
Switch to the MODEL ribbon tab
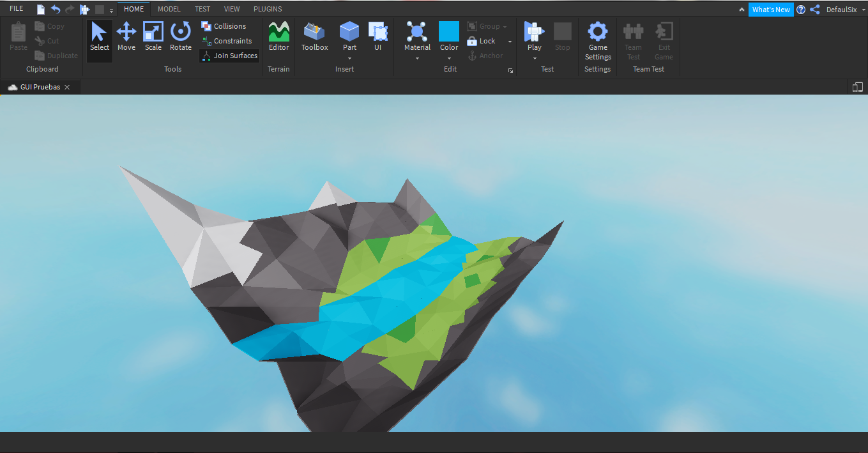pyautogui.click(x=169, y=9)
